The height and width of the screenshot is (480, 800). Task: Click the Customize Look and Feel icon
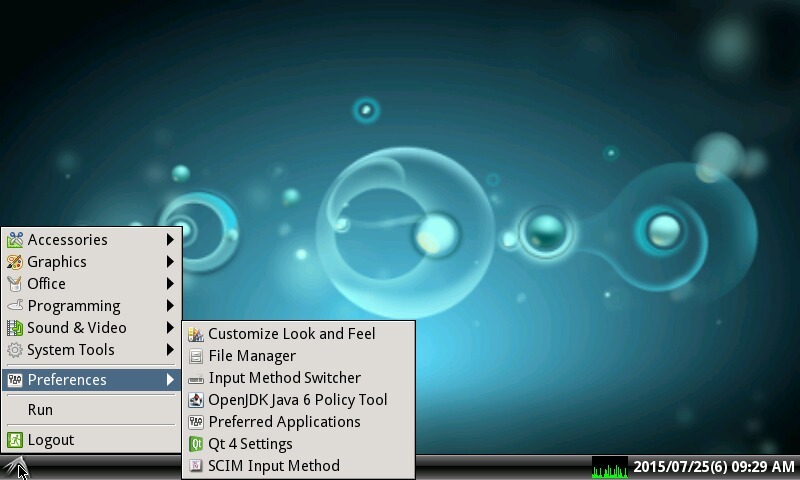tap(196, 334)
